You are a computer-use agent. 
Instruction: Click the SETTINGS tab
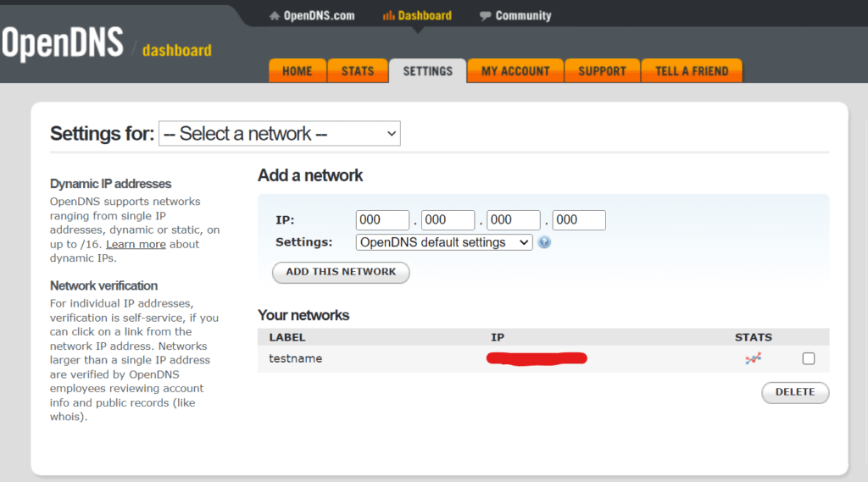coord(428,71)
